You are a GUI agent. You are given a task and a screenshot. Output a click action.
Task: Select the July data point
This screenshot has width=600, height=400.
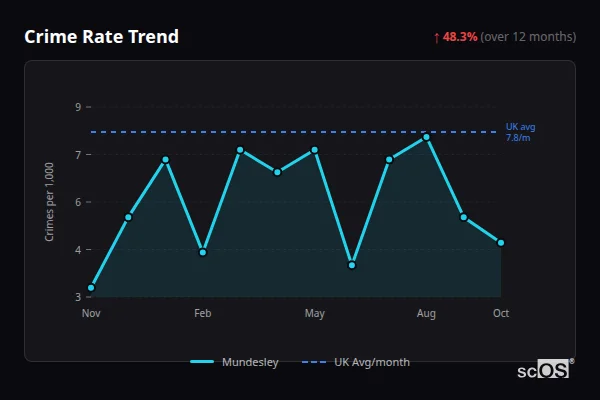[x=389, y=160]
